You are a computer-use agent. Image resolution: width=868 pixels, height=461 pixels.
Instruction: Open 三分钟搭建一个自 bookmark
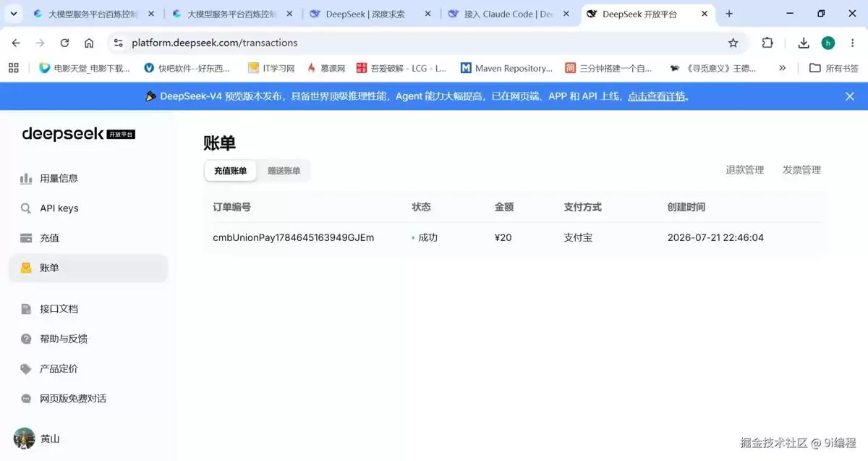coord(609,68)
